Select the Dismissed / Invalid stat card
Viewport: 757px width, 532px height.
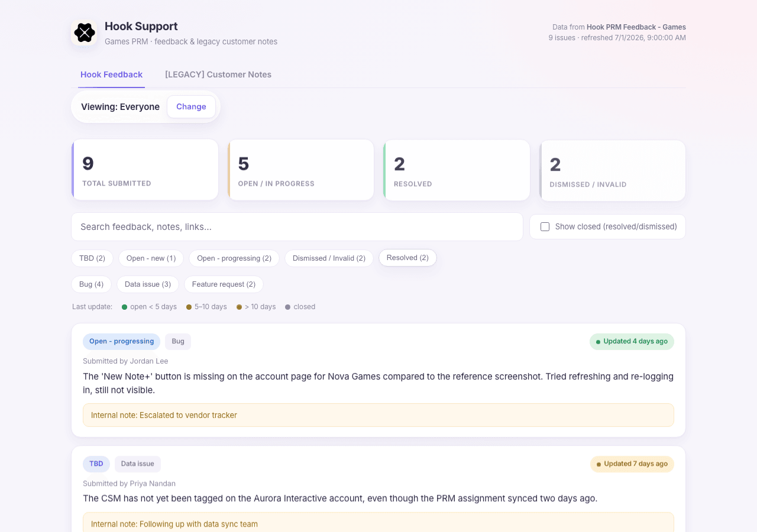click(x=612, y=171)
